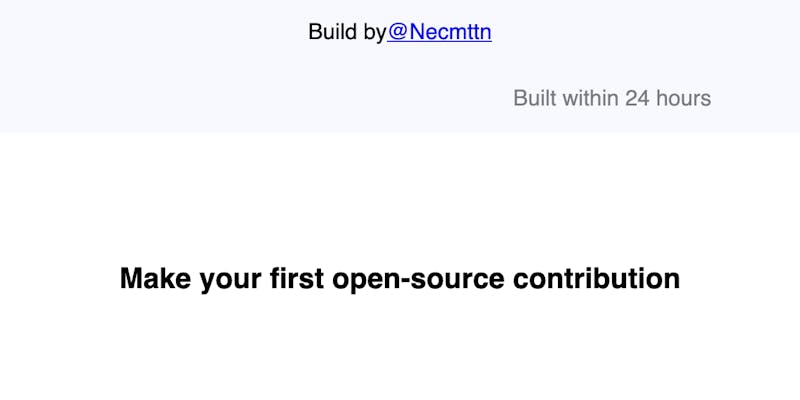The image size is (800, 400).
Task: Click the empty header band left of 'Build by'
Action: pyautogui.click(x=153, y=32)
